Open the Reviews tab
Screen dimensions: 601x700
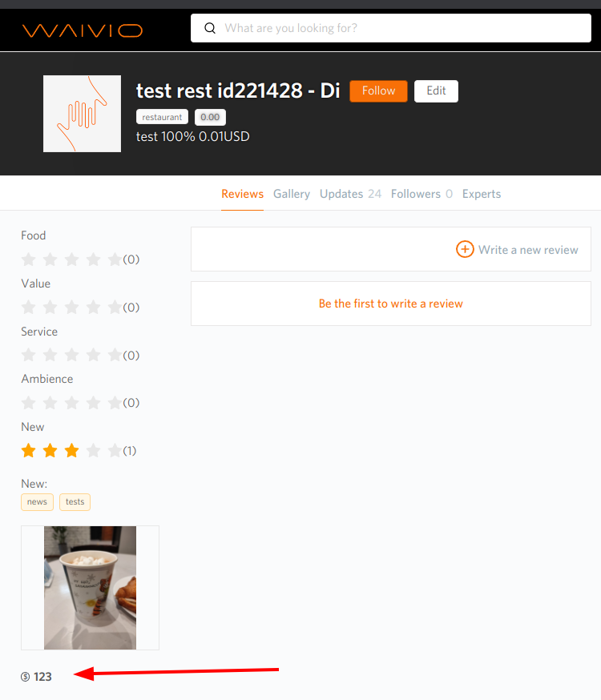pos(243,194)
